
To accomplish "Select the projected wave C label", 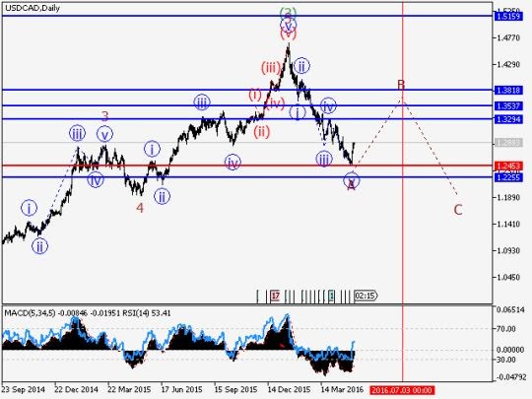I will tap(458, 210).
